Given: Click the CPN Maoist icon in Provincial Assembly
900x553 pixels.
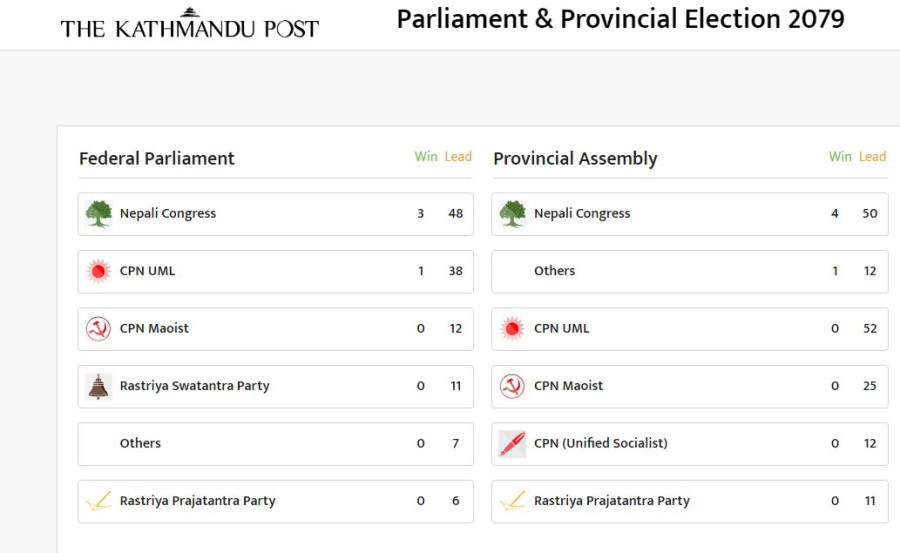Looking at the screenshot, I should click(512, 386).
